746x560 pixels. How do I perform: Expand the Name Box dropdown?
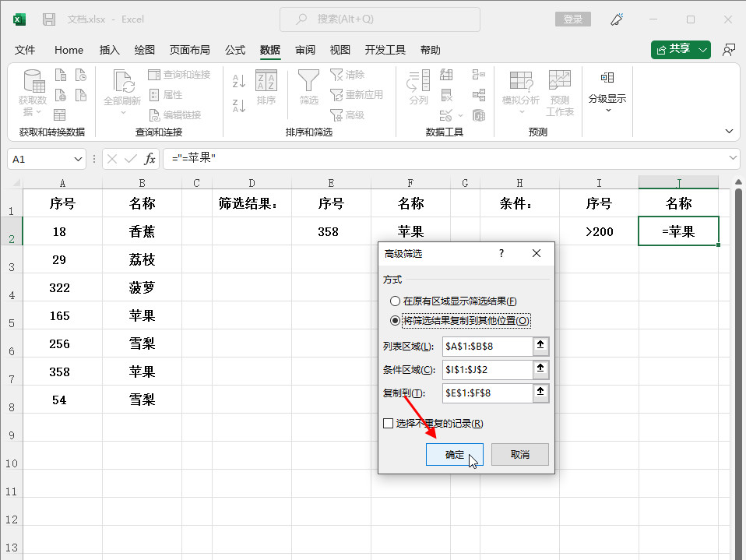pos(78,159)
